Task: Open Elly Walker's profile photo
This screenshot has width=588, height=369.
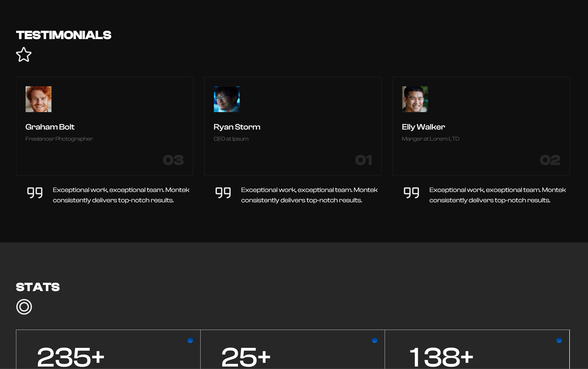Action: point(415,99)
